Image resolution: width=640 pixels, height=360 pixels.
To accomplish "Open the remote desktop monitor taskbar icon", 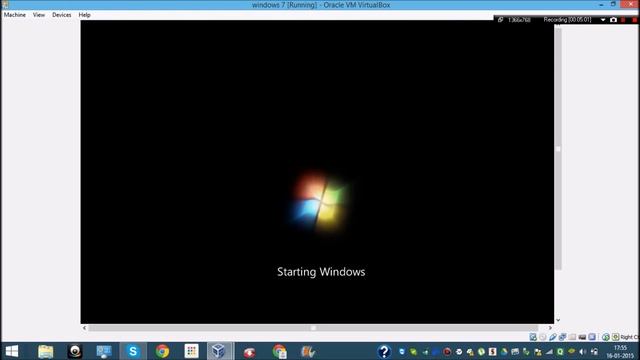I will [x=104, y=351].
